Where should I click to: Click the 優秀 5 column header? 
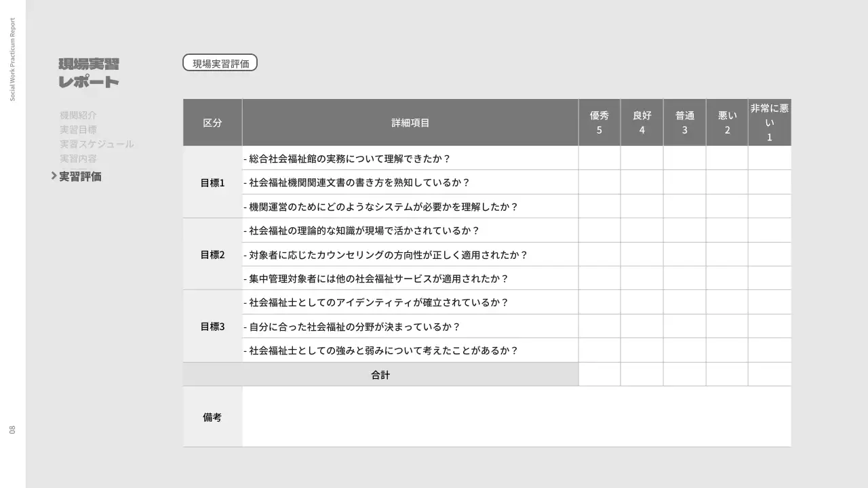click(599, 122)
